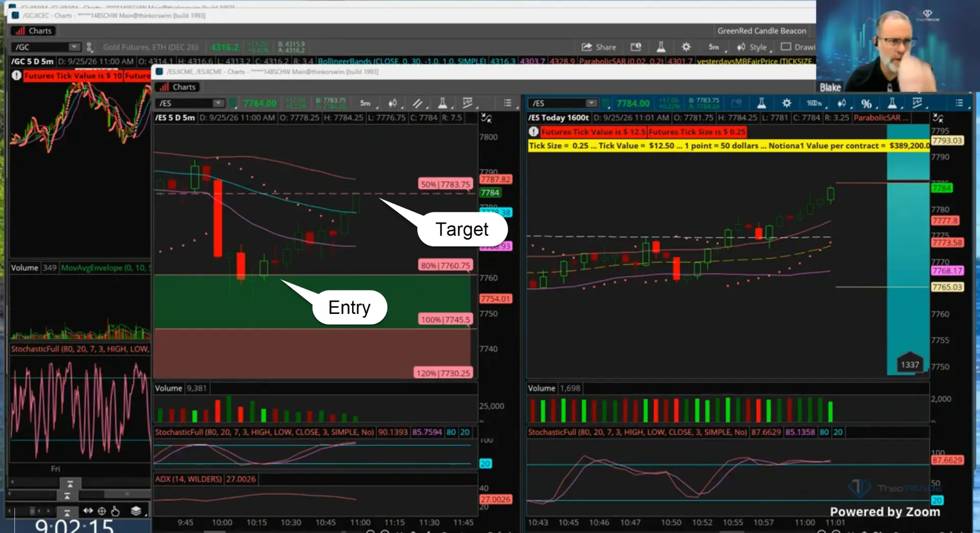Image resolution: width=980 pixels, height=533 pixels.
Task: Select the drawing tools icon on /ES chart
Action: pos(418,103)
